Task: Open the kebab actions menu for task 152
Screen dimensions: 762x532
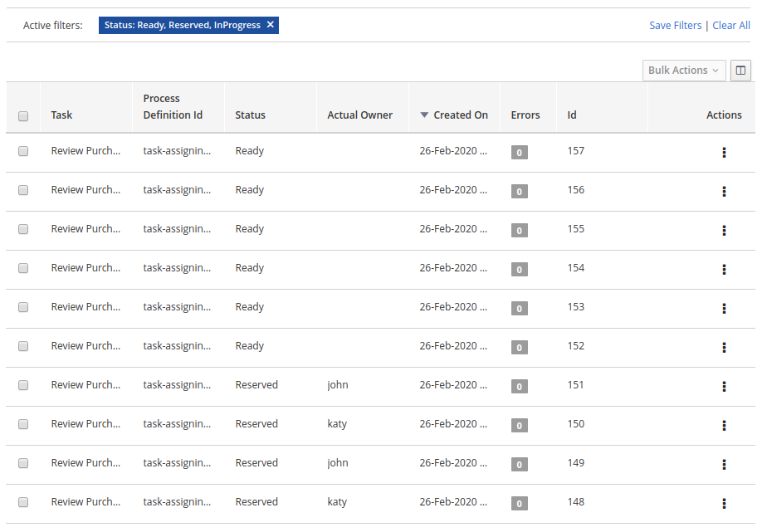Action: coord(724,348)
